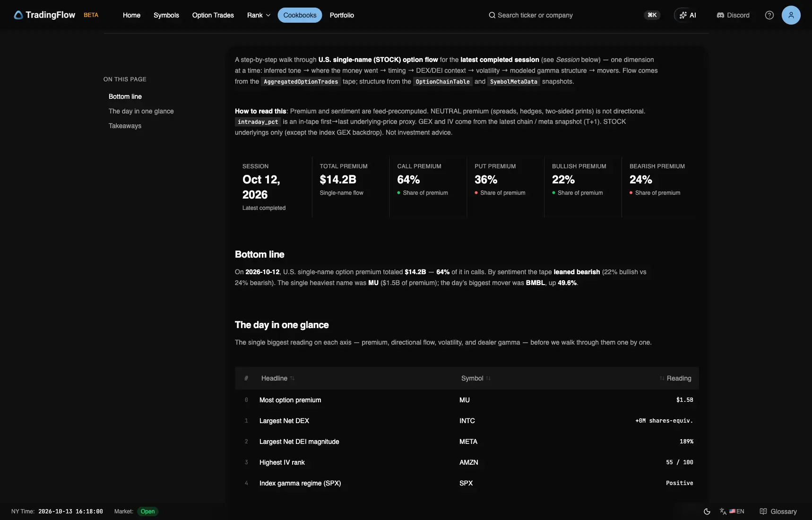Open the Discord link
Image resolution: width=812 pixels, height=520 pixels.
(733, 15)
